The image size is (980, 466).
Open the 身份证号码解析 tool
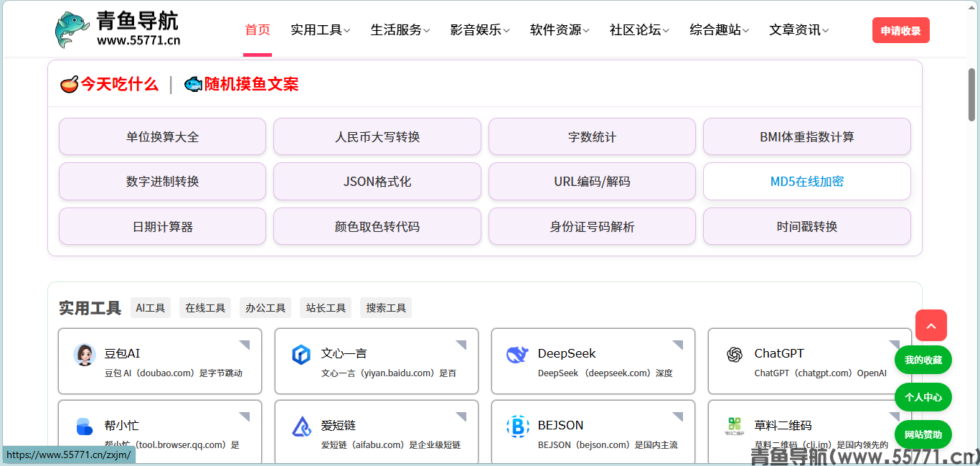(592, 226)
